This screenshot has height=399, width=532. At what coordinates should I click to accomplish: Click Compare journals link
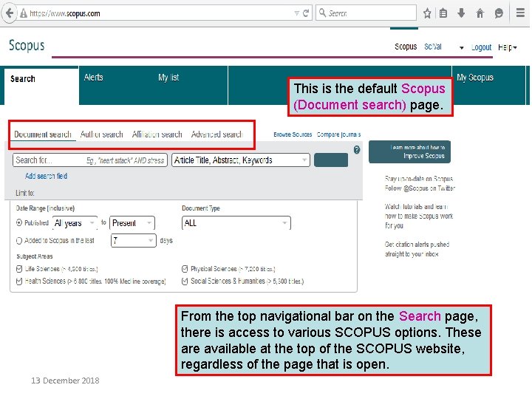click(x=338, y=134)
